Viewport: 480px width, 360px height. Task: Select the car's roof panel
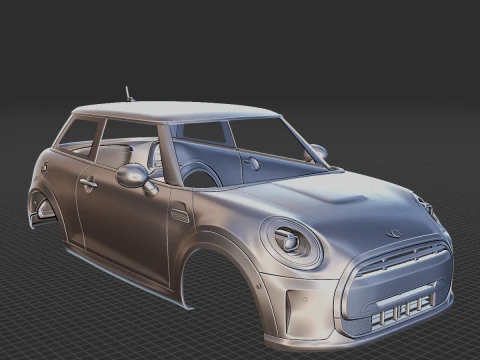(177, 112)
